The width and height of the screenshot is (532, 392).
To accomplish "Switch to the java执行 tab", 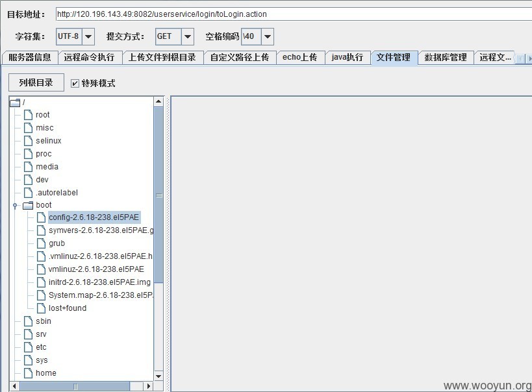I will [348, 57].
